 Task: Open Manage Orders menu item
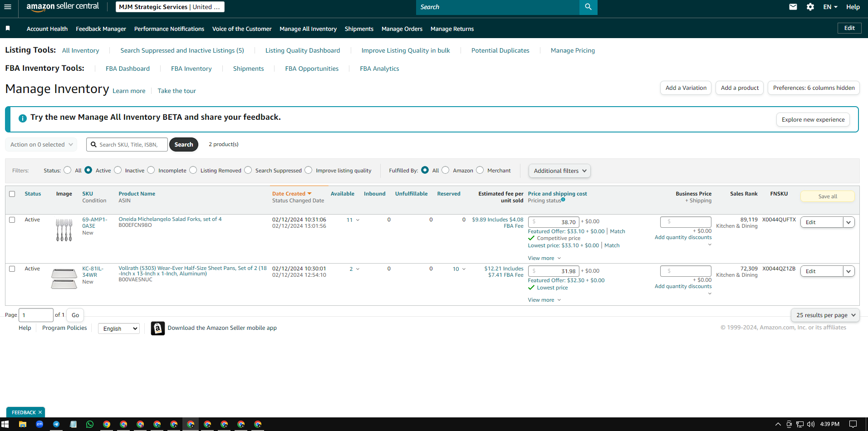402,29
